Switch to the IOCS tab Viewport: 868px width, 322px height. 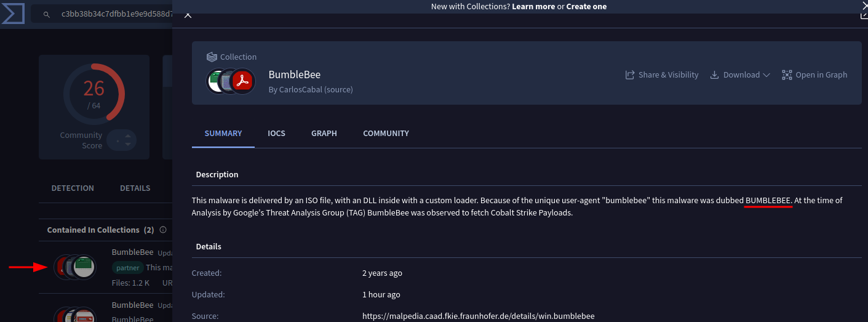276,133
